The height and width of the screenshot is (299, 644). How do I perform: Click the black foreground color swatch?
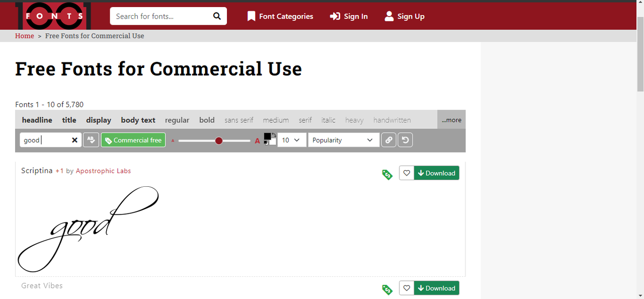click(267, 136)
